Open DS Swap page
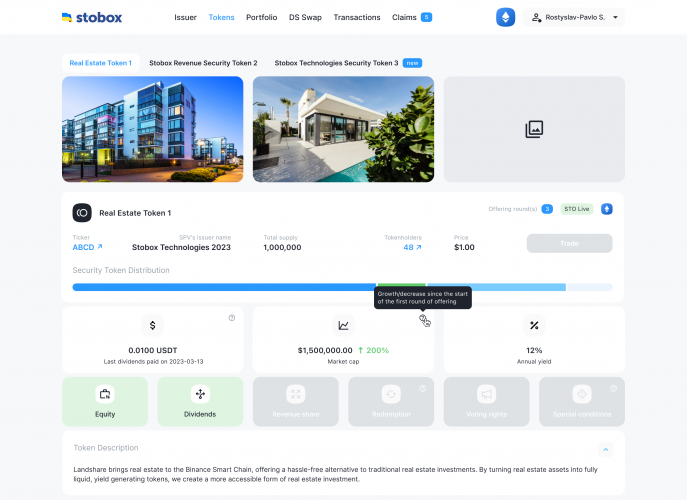Image resolution: width=687 pixels, height=500 pixels. (x=305, y=18)
